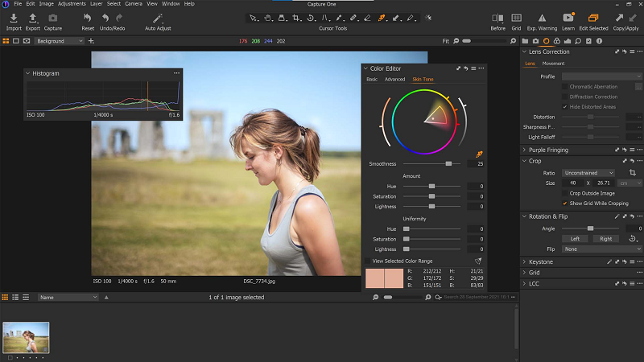This screenshot has height=362, width=644.
Task: Open the Capture camera icon
Action: click(52, 18)
